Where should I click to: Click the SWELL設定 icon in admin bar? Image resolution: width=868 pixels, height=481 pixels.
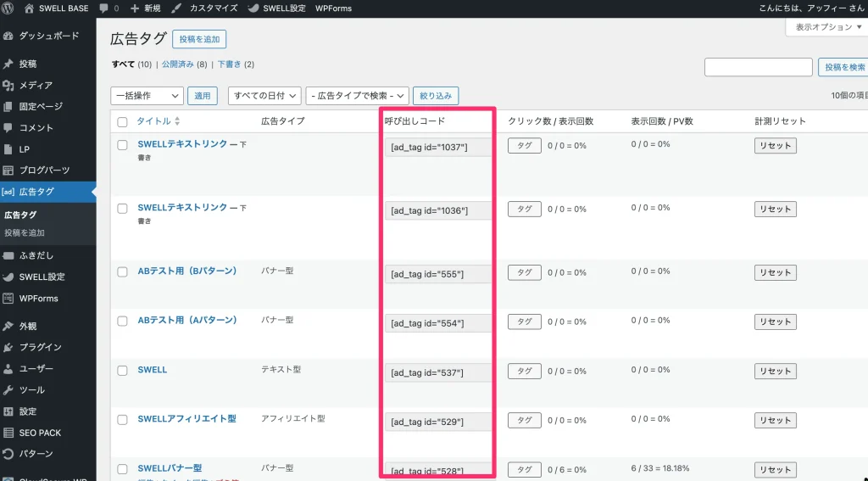click(x=253, y=8)
